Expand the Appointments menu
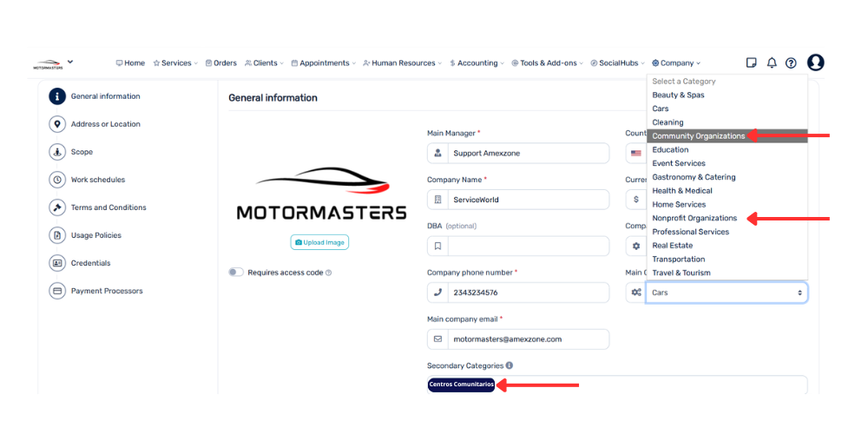868x434 pixels. click(x=323, y=63)
